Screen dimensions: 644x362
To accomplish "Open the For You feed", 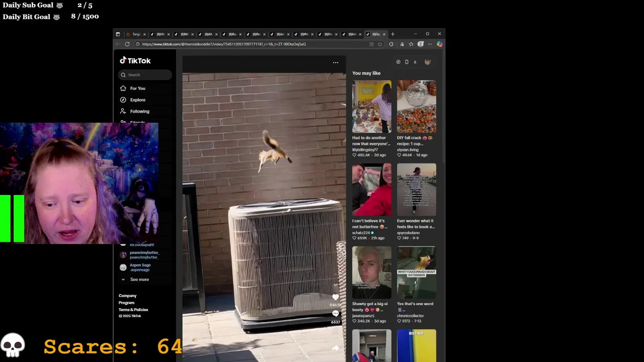I will click(x=137, y=88).
